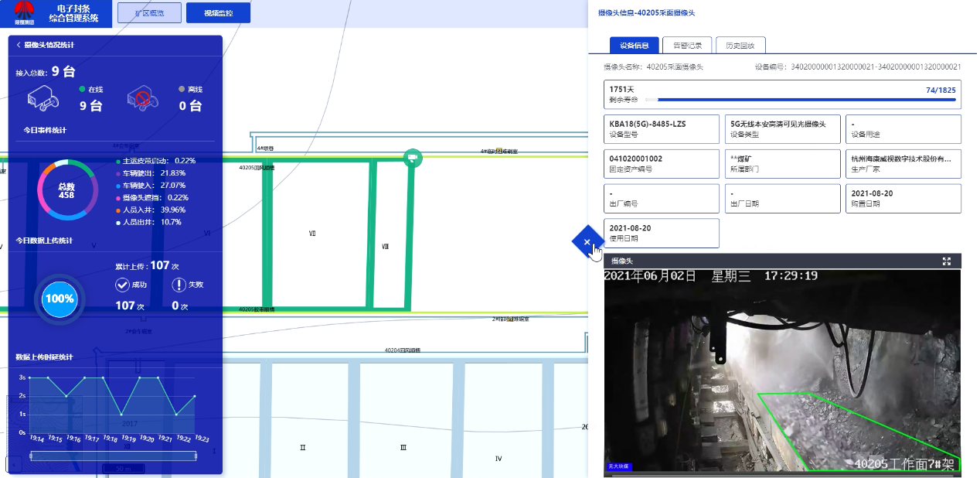
Task: Click the camera video feed image
Action: click(782, 371)
